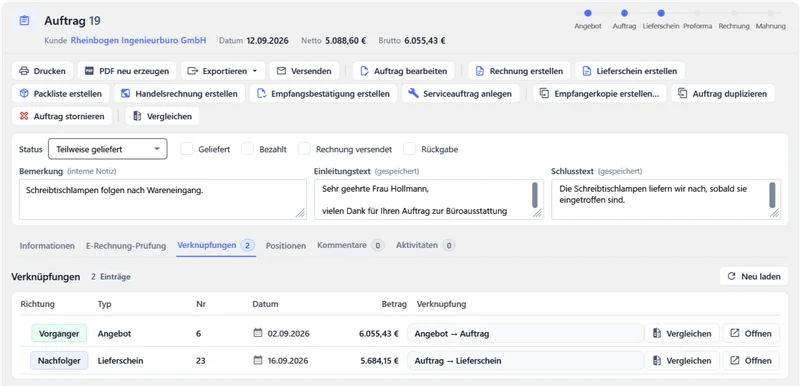Click Neu laden to refresh links
The image size is (800, 386).
(x=754, y=276)
